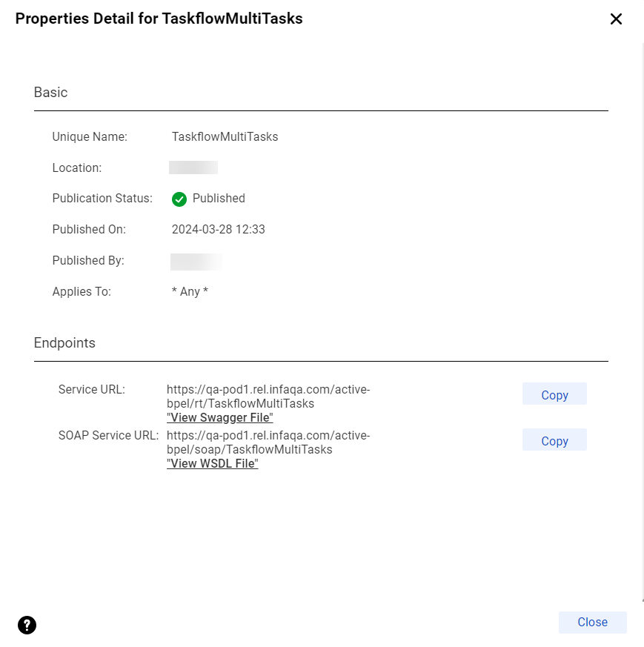644x647 pixels.
Task: Click the Applies To value * Any *
Action: (190, 292)
